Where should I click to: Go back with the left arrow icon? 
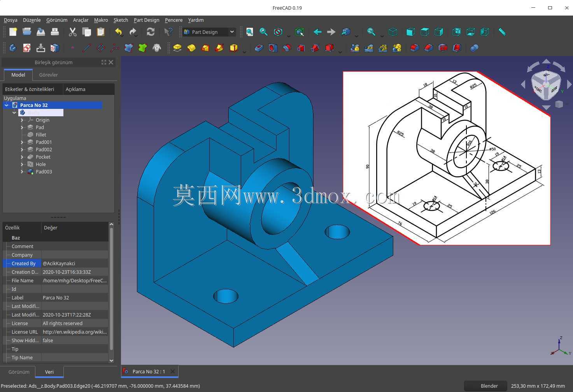pyautogui.click(x=317, y=32)
